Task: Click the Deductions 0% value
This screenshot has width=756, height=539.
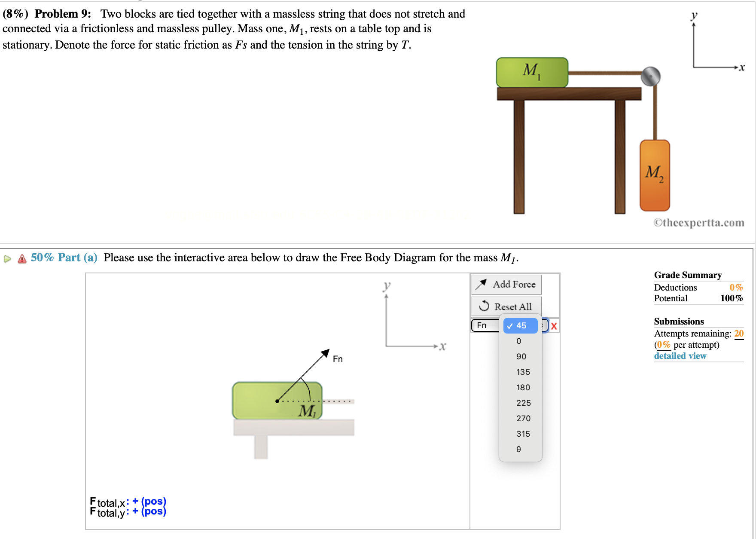Action: click(736, 288)
